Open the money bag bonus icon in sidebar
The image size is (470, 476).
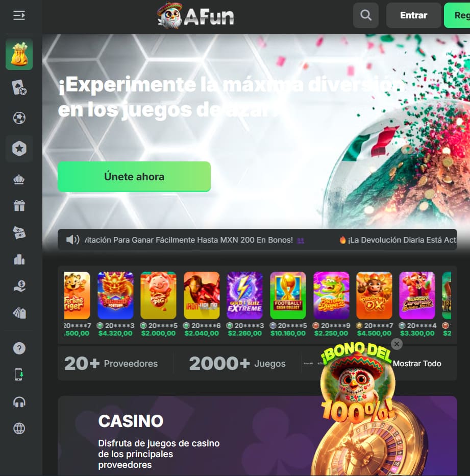coord(19,55)
